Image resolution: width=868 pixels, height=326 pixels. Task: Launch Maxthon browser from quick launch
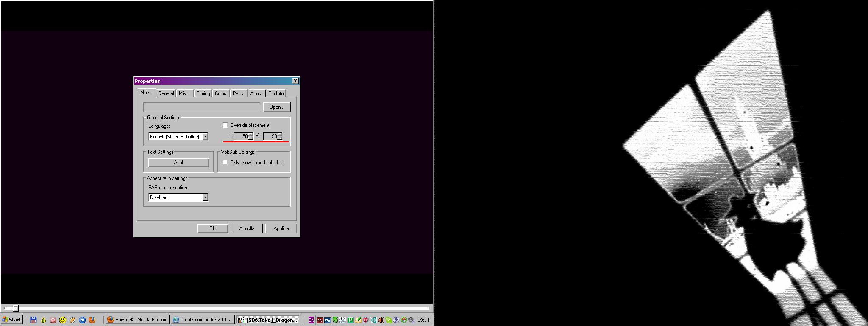coord(82,320)
